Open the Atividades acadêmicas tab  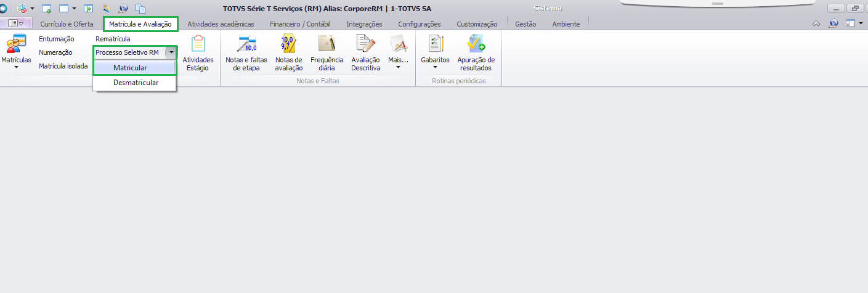221,24
